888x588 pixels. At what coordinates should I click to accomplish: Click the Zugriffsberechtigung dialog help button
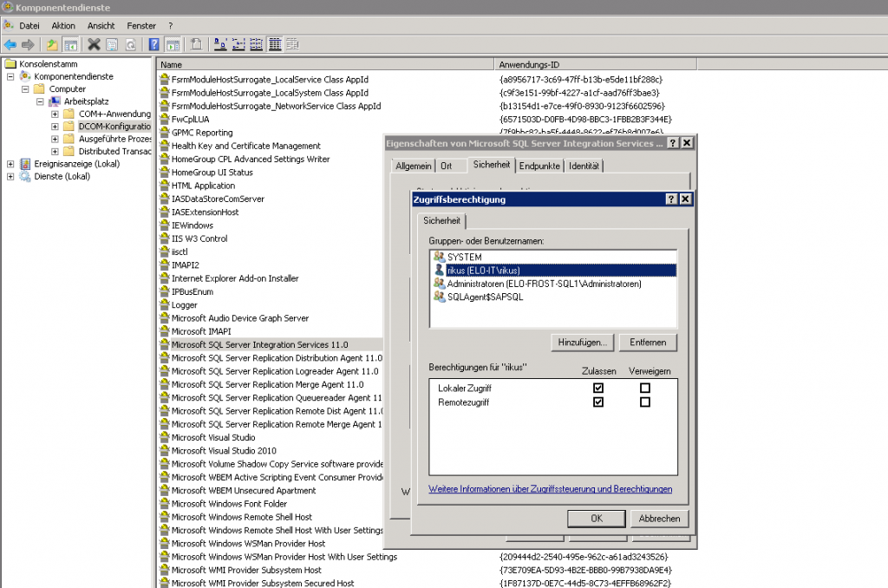tap(671, 199)
